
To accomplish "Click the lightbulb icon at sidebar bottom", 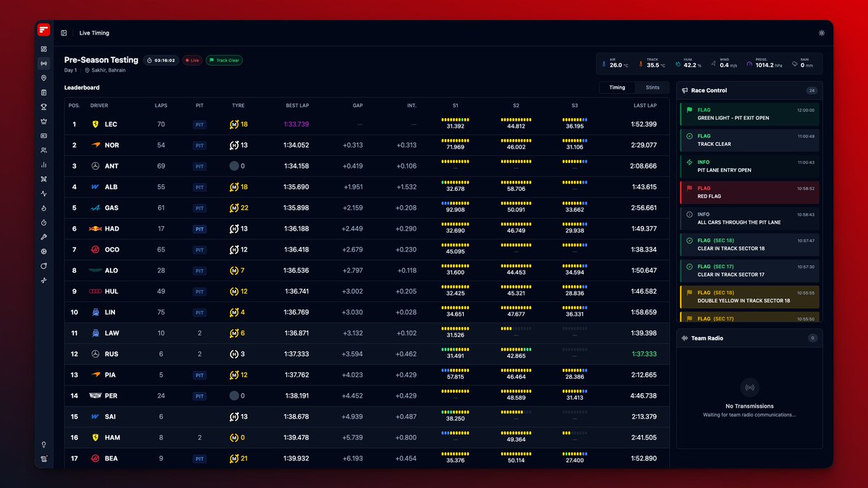I will [44, 445].
